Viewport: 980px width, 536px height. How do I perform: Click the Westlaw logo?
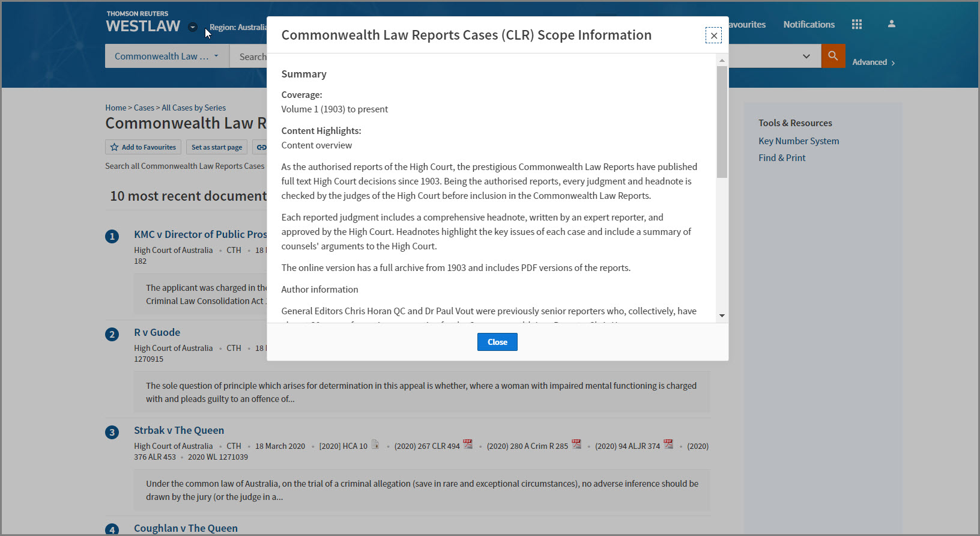click(143, 22)
